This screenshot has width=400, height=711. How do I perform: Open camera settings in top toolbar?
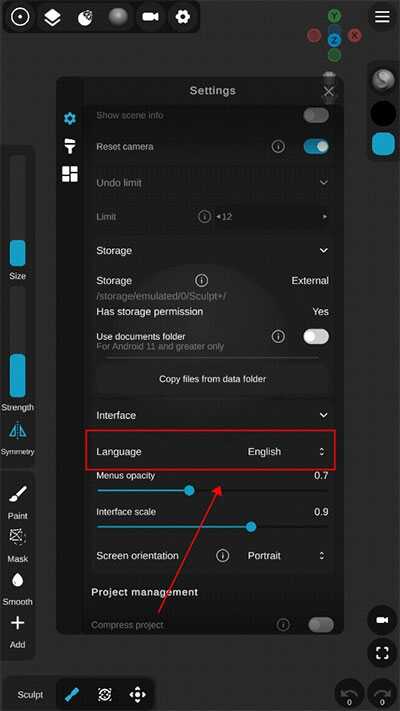pyautogui.click(x=150, y=17)
